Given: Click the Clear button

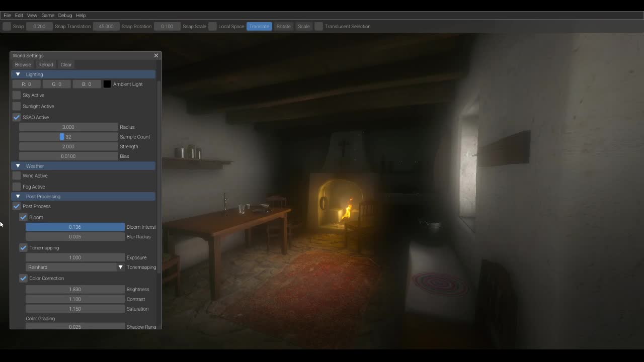Looking at the screenshot, I should (x=66, y=65).
